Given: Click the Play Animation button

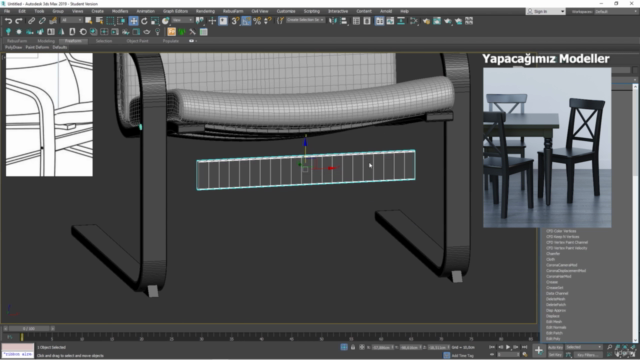Looking at the screenshot, I should click(x=508, y=347).
